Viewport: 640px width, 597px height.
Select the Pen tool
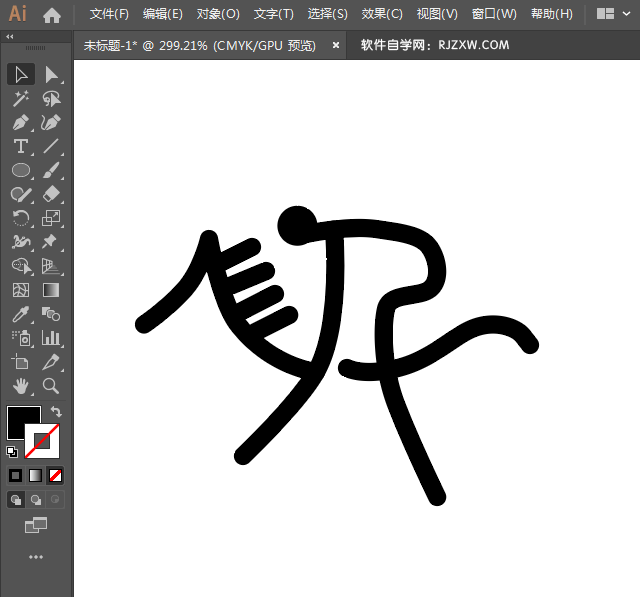21,122
